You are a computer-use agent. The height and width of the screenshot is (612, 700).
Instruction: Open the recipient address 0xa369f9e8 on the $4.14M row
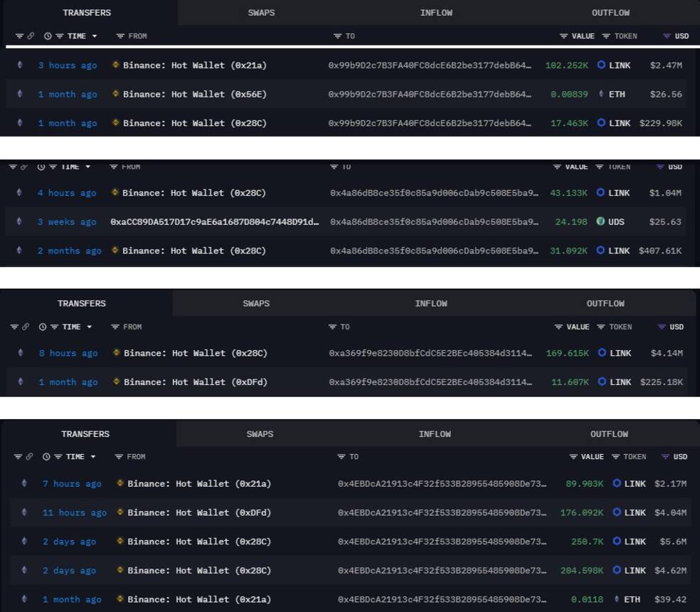[x=431, y=352]
